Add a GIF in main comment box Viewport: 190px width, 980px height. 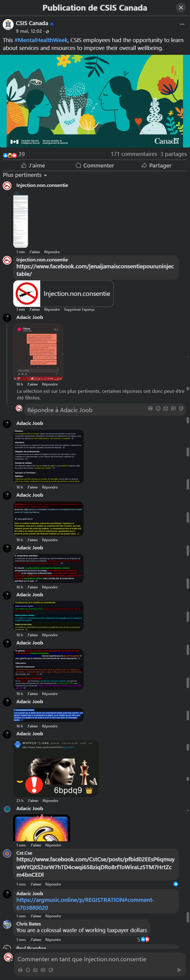click(x=43, y=970)
